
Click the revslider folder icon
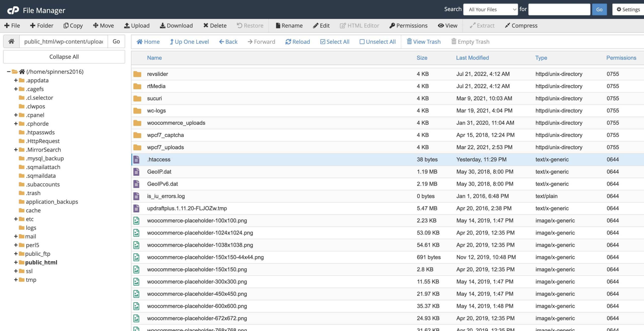[137, 74]
